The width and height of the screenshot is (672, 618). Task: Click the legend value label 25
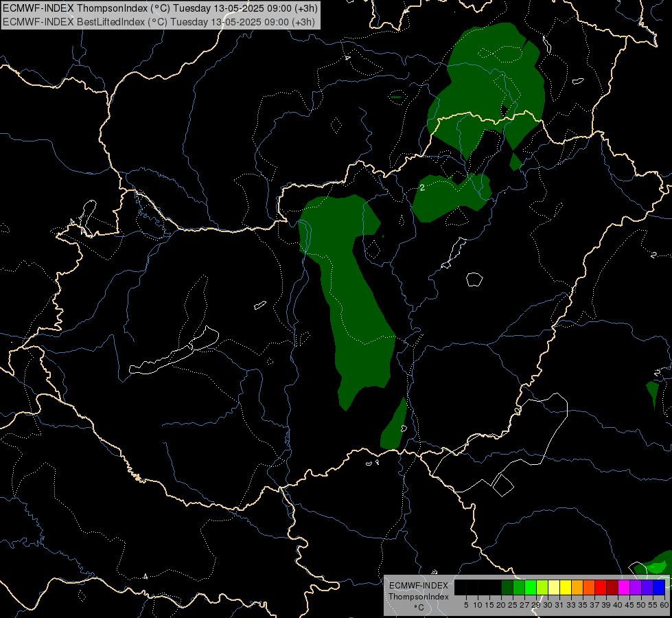[513, 605]
